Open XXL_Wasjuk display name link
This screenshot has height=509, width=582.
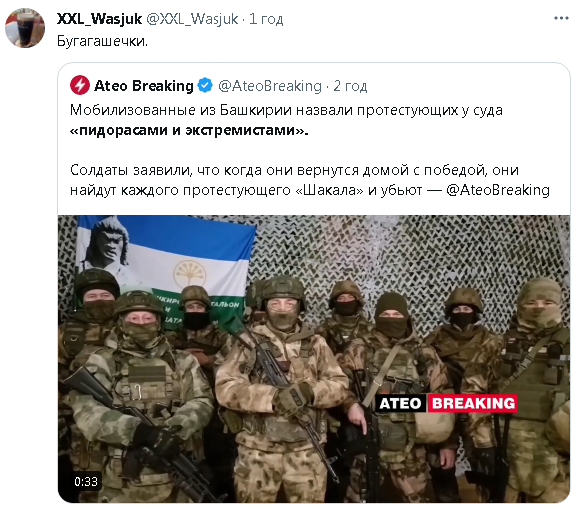coord(99,18)
